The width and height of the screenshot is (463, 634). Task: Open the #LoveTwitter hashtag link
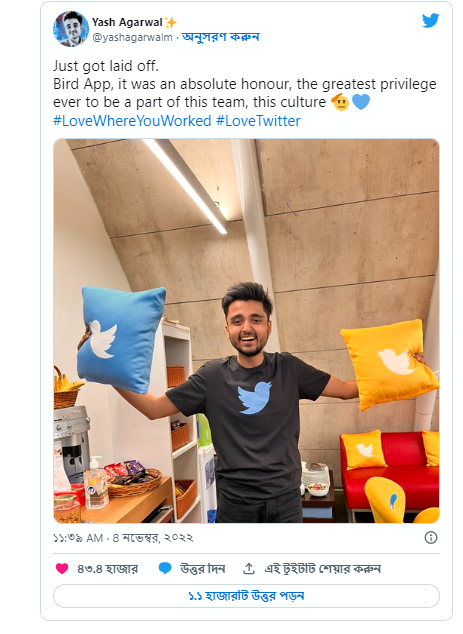tap(258, 121)
